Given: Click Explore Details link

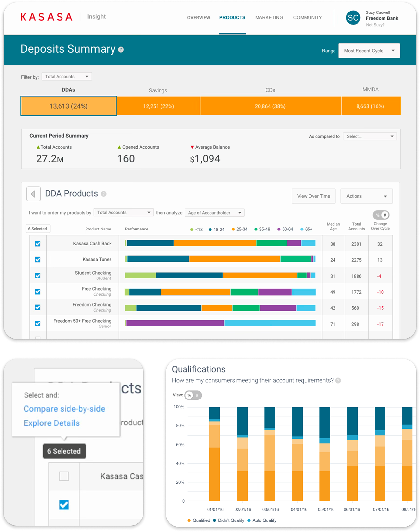Looking at the screenshot, I should [52, 423].
